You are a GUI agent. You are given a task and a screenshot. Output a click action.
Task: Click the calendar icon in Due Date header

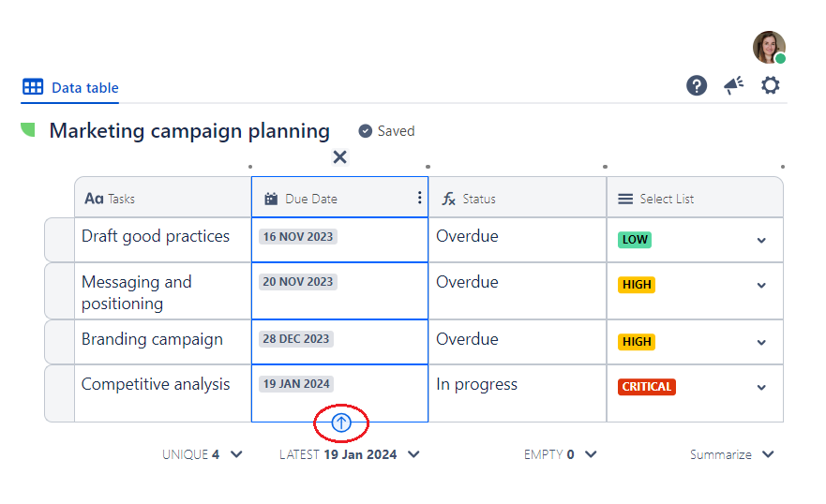coord(272,199)
